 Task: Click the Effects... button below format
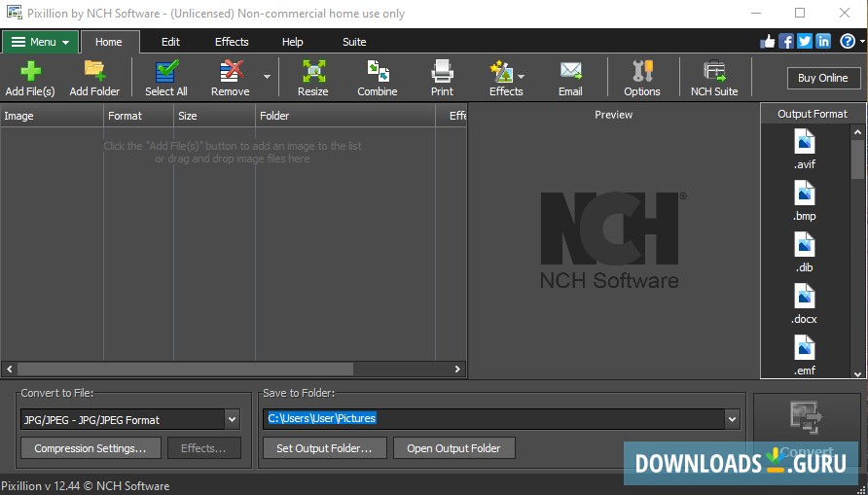[x=203, y=448]
